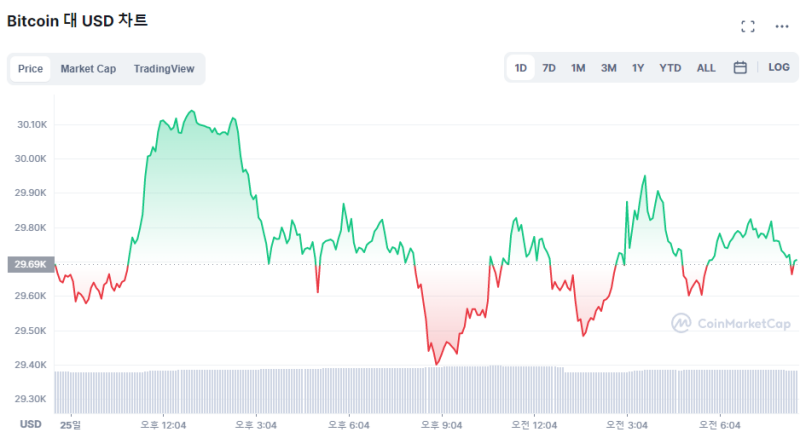The height and width of the screenshot is (432, 800).
Task: Click the fullscreen expand icon
Action: point(748,26)
